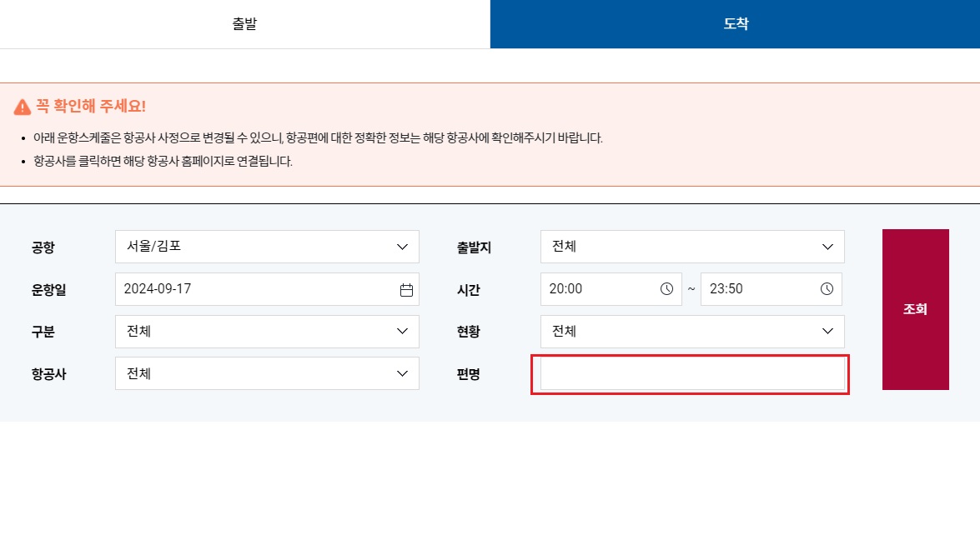Click the 현황 dropdown chevron
This screenshot has width=980, height=540.
point(827,331)
